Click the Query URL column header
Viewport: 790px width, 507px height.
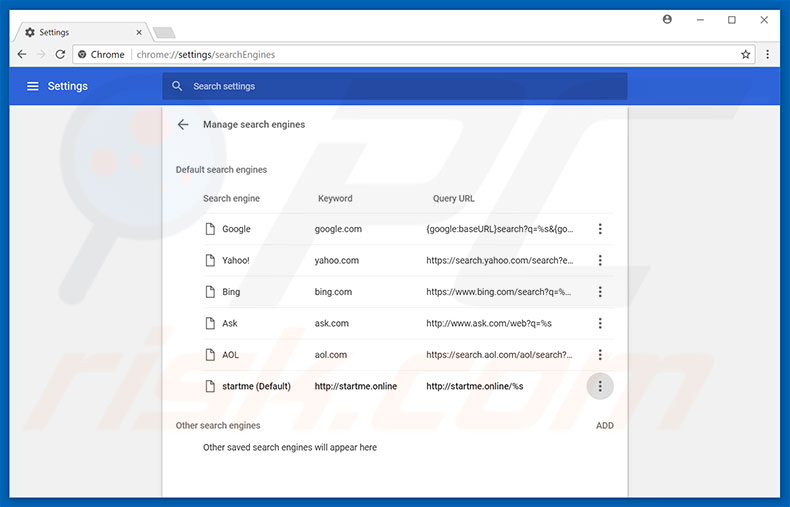453,199
